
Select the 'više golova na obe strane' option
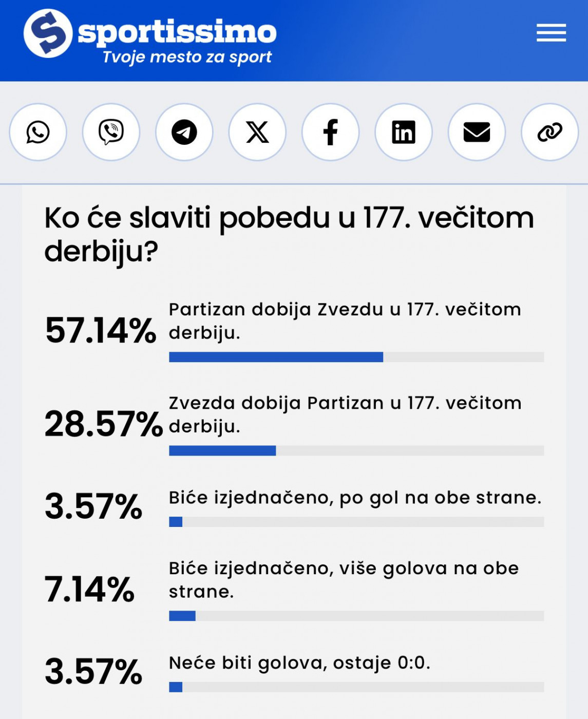coord(344,580)
